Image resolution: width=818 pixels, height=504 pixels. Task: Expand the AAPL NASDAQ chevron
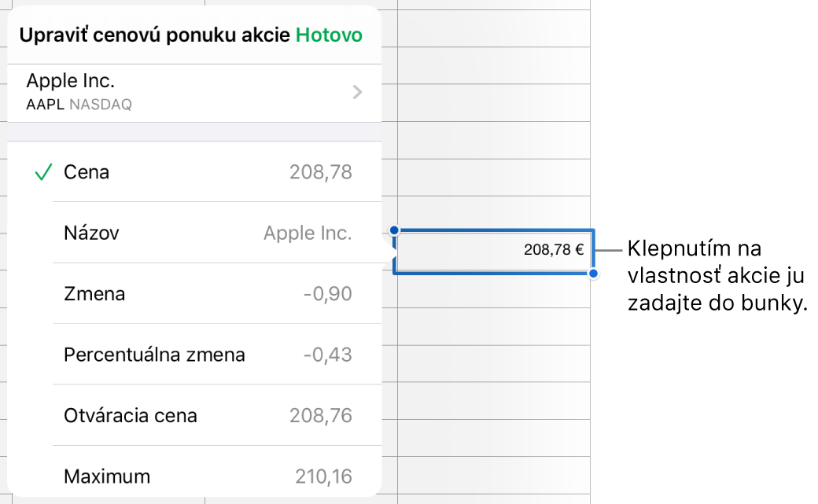point(357,92)
